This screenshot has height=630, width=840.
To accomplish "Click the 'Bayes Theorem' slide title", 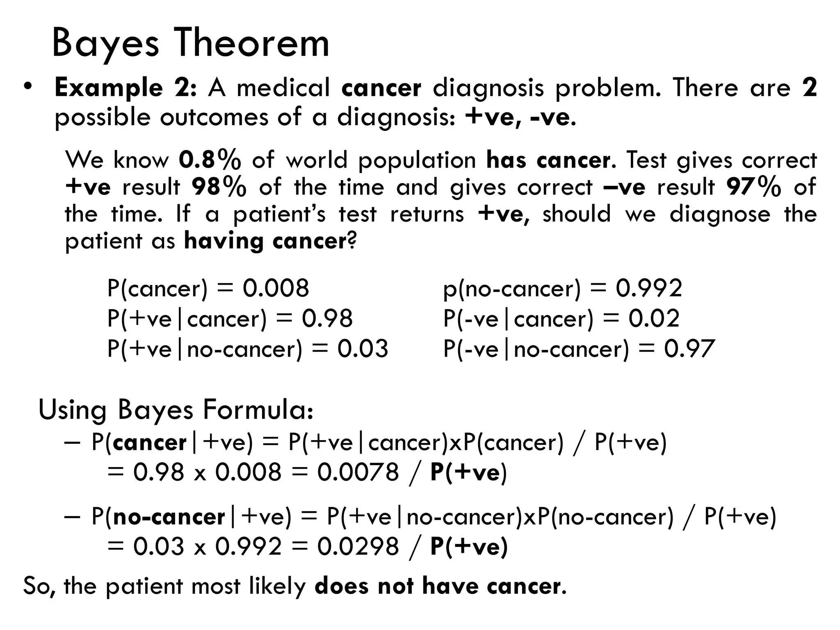I will [191, 43].
